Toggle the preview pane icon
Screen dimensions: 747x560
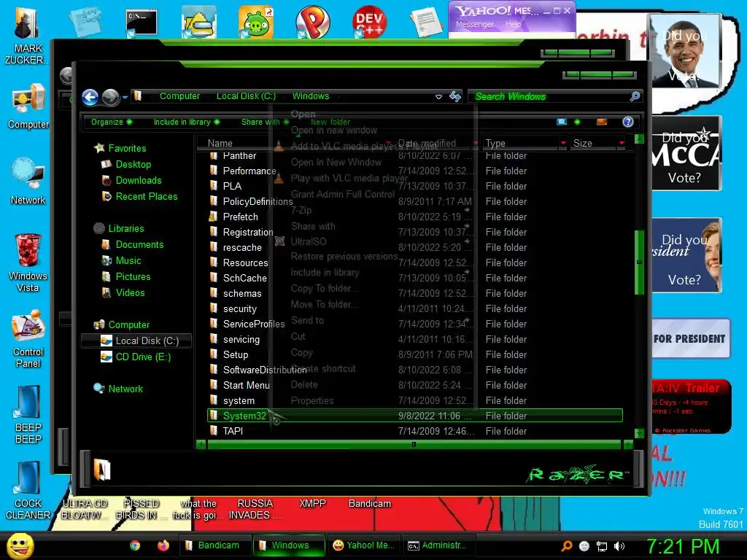coord(602,122)
